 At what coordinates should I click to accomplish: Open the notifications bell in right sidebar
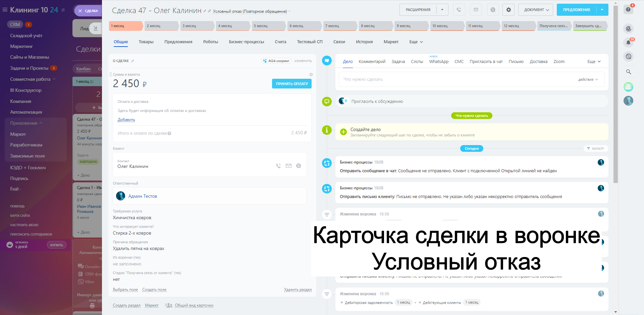pyautogui.click(x=628, y=43)
